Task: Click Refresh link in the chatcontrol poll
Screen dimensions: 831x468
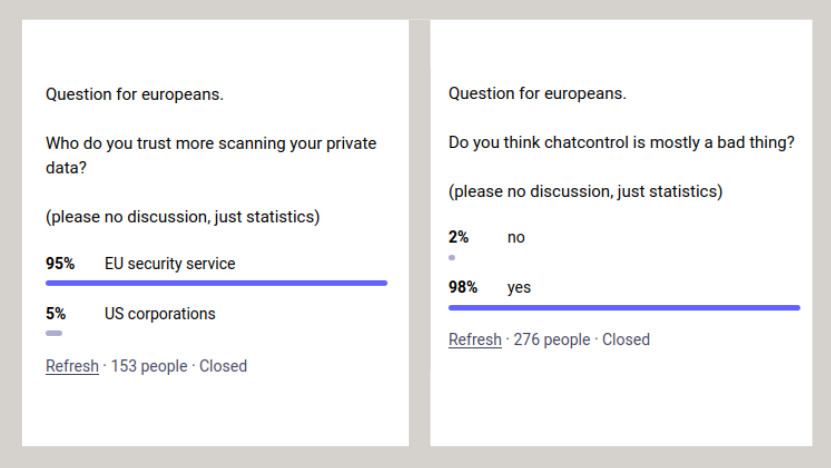Action: click(x=475, y=340)
